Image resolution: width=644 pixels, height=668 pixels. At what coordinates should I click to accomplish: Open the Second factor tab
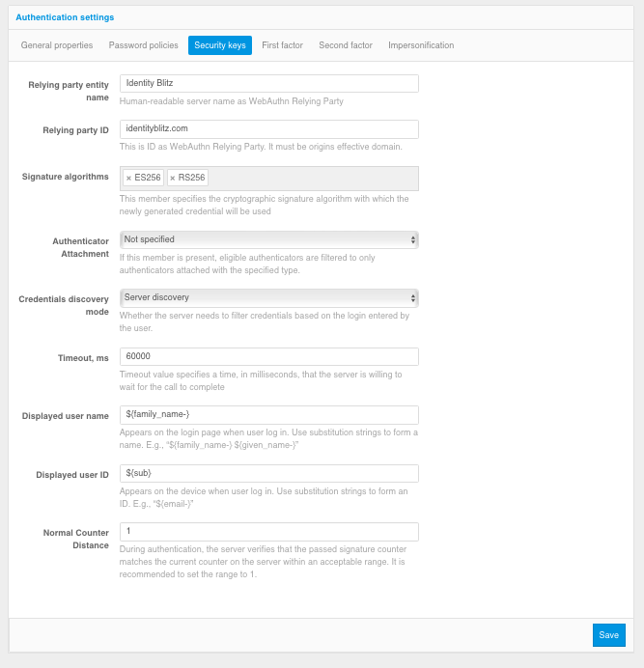346,45
